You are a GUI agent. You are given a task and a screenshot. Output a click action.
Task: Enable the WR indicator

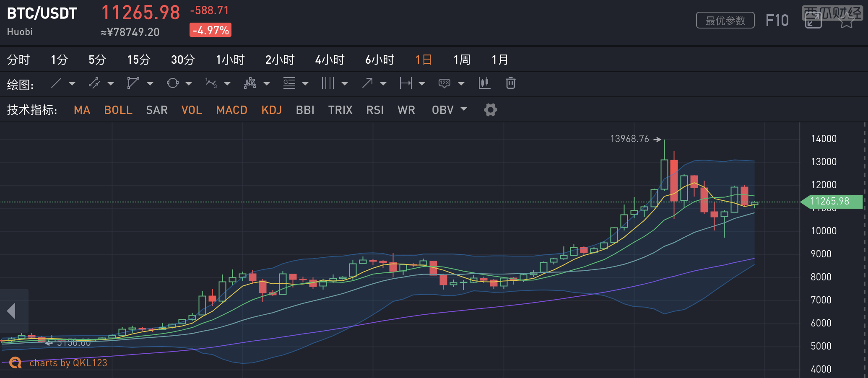406,110
